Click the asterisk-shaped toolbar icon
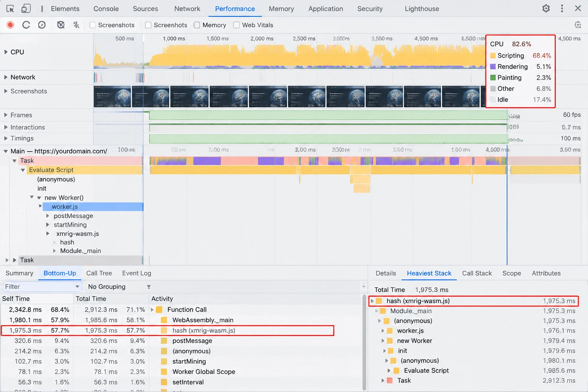This screenshot has width=588, height=392. [x=76, y=25]
